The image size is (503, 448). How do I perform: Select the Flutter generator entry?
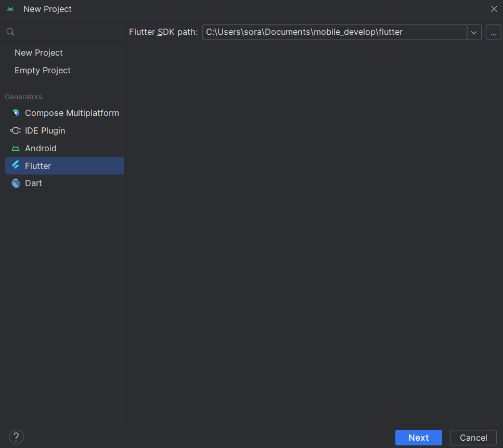coord(39,165)
